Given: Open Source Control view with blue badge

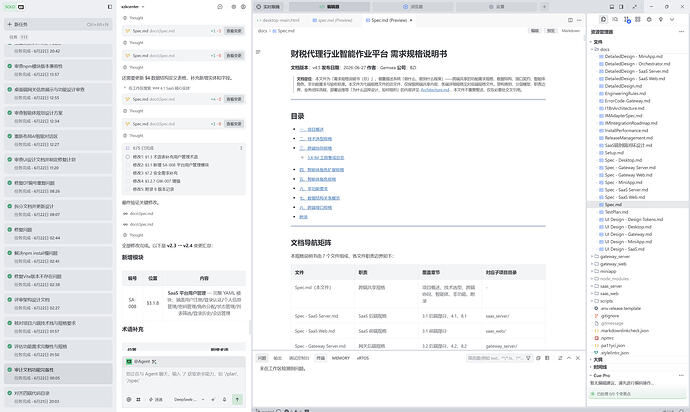Looking at the screenshot, I should coord(626,19).
